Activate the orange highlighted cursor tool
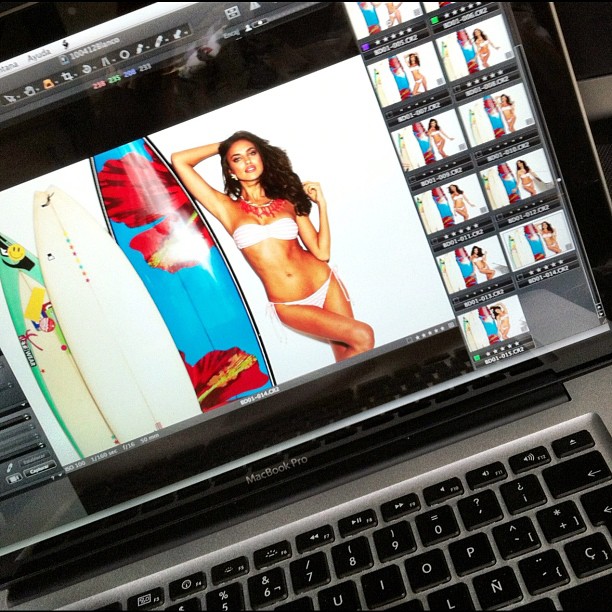This screenshot has height=612, width=612. (x=48, y=84)
